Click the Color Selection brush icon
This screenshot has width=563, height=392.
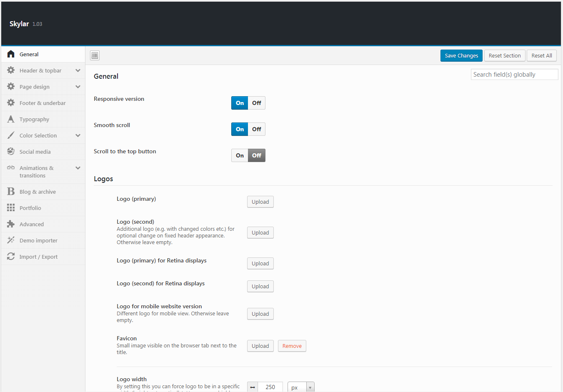click(x=11, y=135)
